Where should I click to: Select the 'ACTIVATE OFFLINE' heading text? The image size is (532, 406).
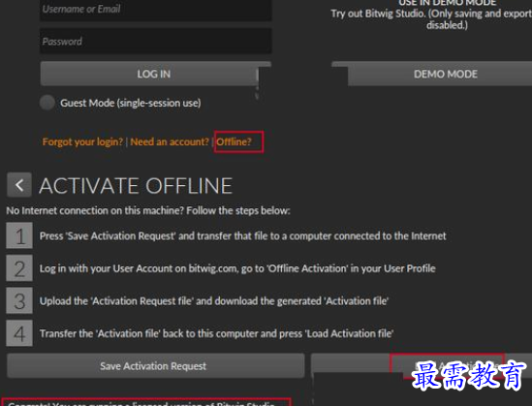point(136,185)
